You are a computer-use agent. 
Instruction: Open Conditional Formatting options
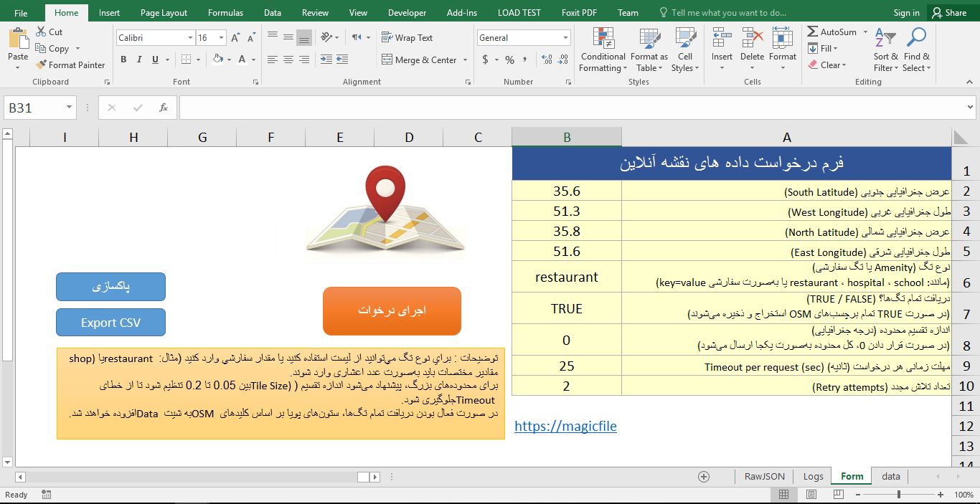point(602,49)
